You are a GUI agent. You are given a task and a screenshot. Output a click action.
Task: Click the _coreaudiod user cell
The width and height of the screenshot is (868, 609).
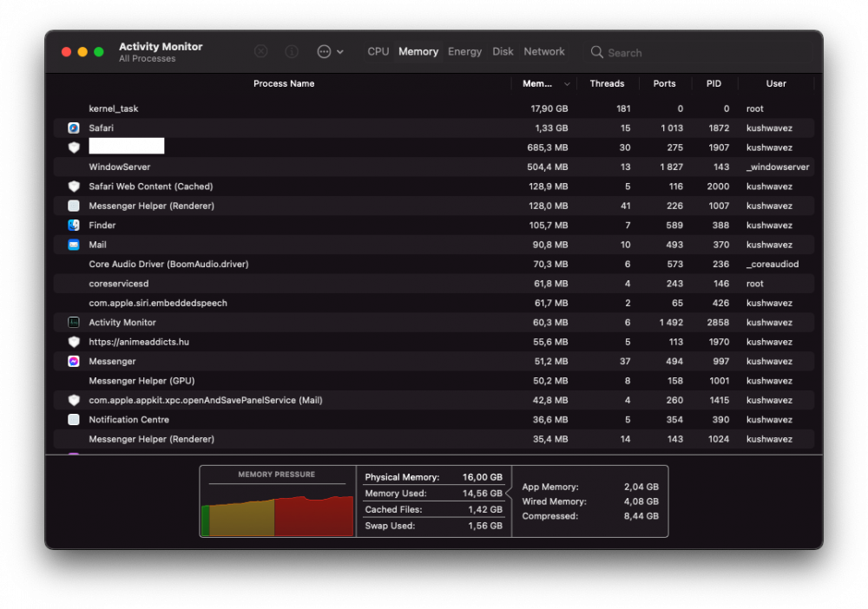point(773,264)
